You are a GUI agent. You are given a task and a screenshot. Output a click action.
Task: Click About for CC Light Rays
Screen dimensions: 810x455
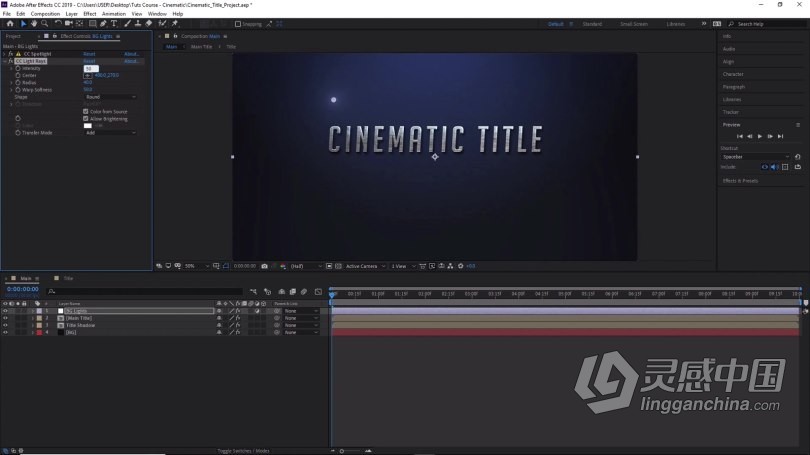click(131, 61)
